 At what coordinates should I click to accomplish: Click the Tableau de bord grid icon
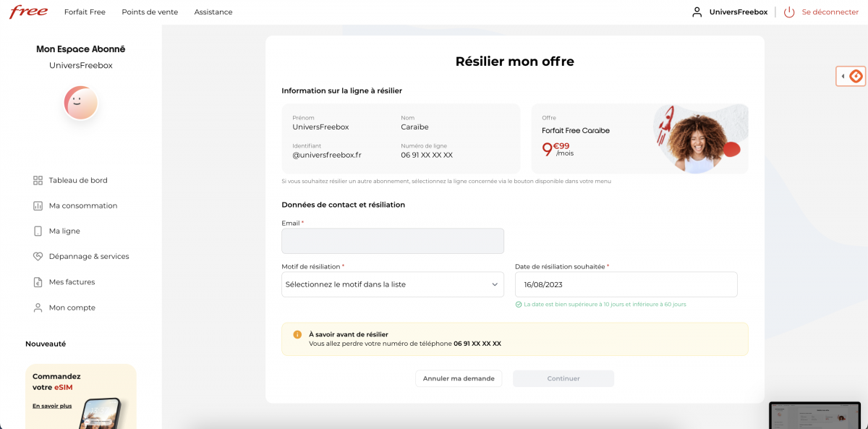pyautogui.click(x=38, y=180)
